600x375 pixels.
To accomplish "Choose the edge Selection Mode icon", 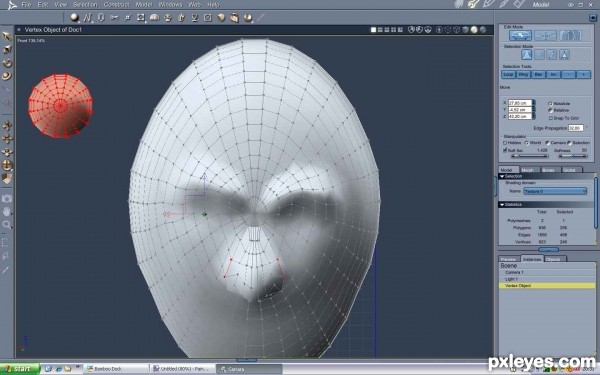I will 552,55.
